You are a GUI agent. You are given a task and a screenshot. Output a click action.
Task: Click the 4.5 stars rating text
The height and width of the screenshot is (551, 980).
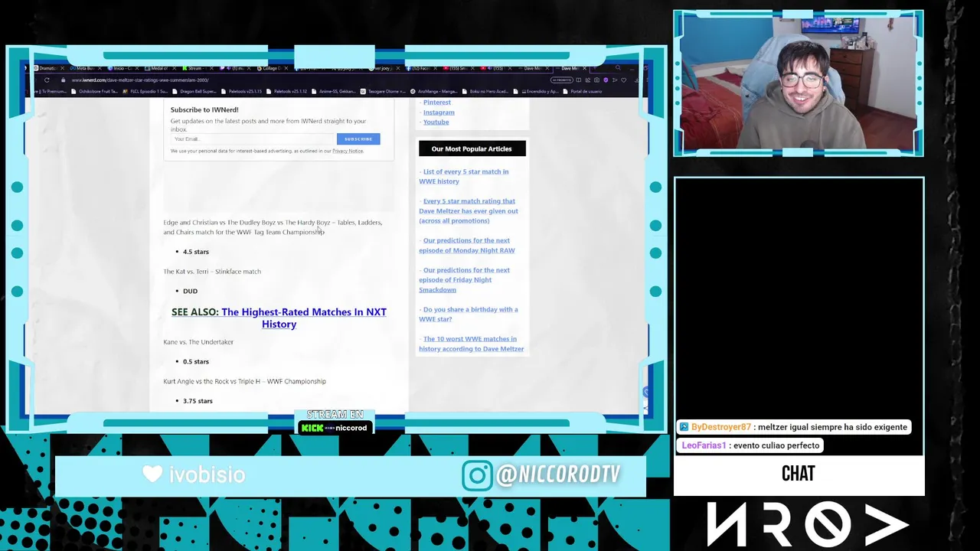click(x=196, y=251)
